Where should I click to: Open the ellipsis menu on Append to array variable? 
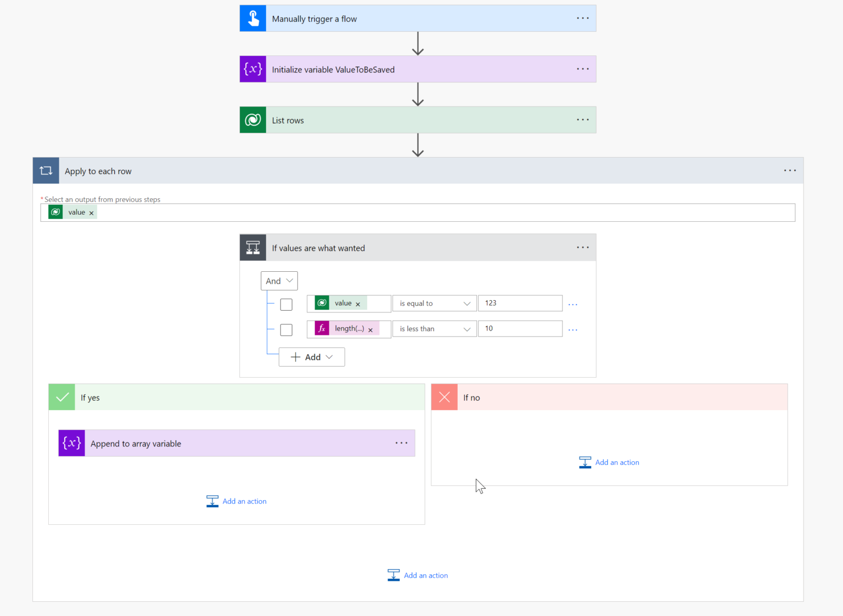click(x=401, y=443)
